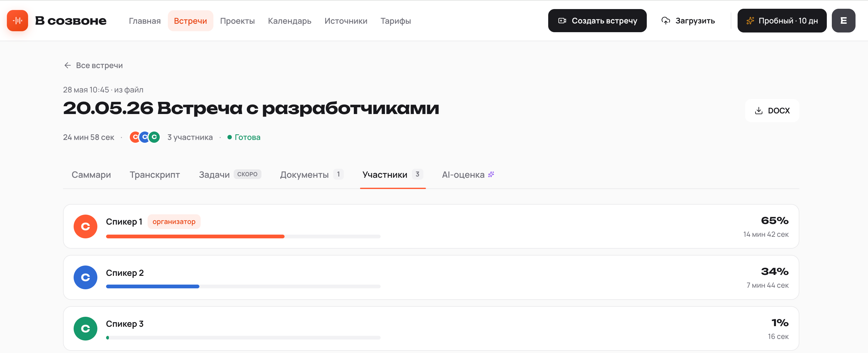Click the green avatar of Спикер 3
The image size is (868, 353).
click(x=85, y=328)
